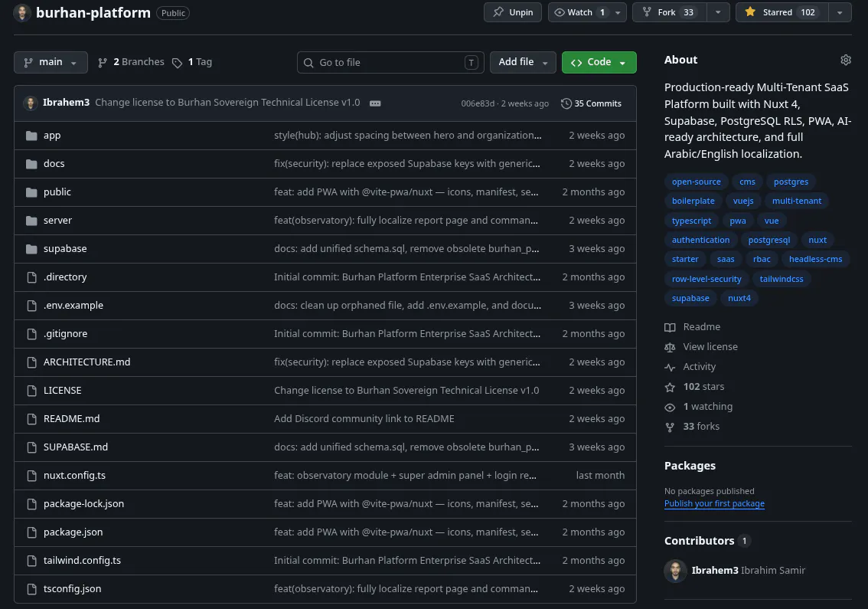Click the Packages heading link
The width and height of the screenshot is (868, 609).
click(690, 466)
